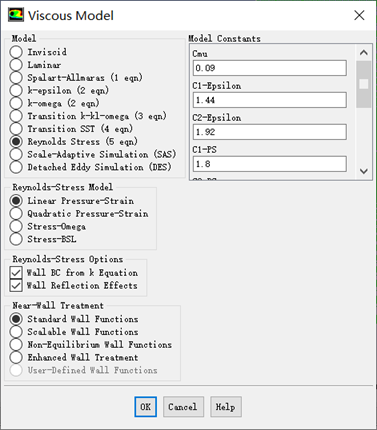Viewport: 377px width, 430px height.
Task: Click the Model Constants scroll down arrow
Action: pyautogui.click(x=364, y=171)
